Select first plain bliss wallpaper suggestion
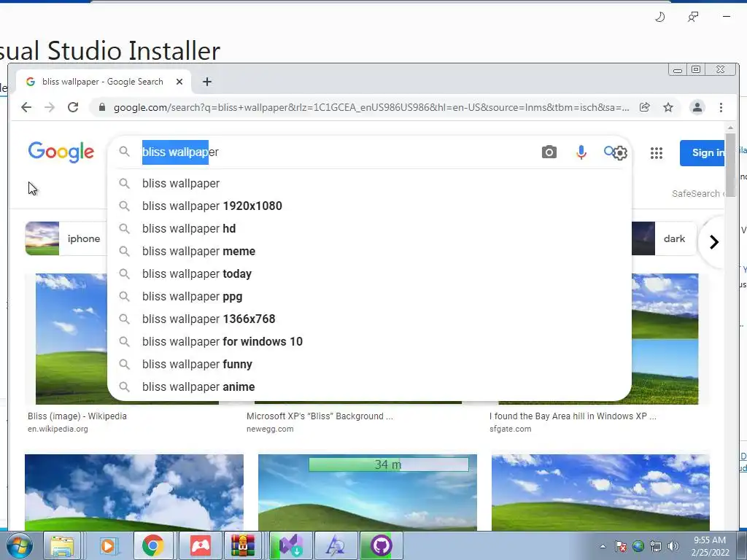 pos(370,183)
